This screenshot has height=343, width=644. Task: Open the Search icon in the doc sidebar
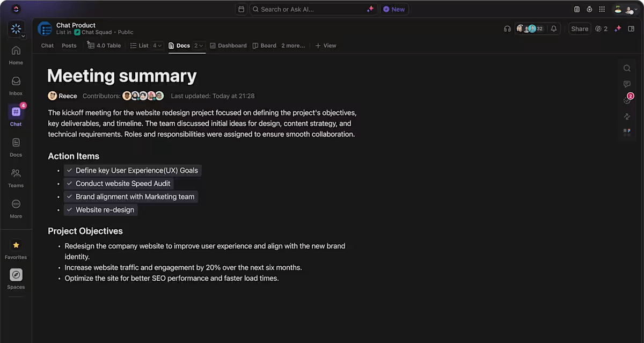click(x=627, y=68)
